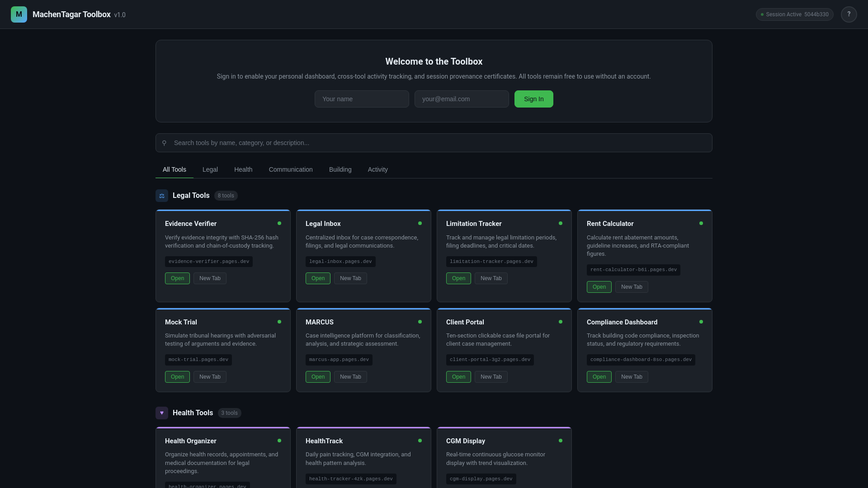This screenshot has height=488, width=868.
Task: Click the limitation-tracker.pages.dev URL label
Action: 491,262
